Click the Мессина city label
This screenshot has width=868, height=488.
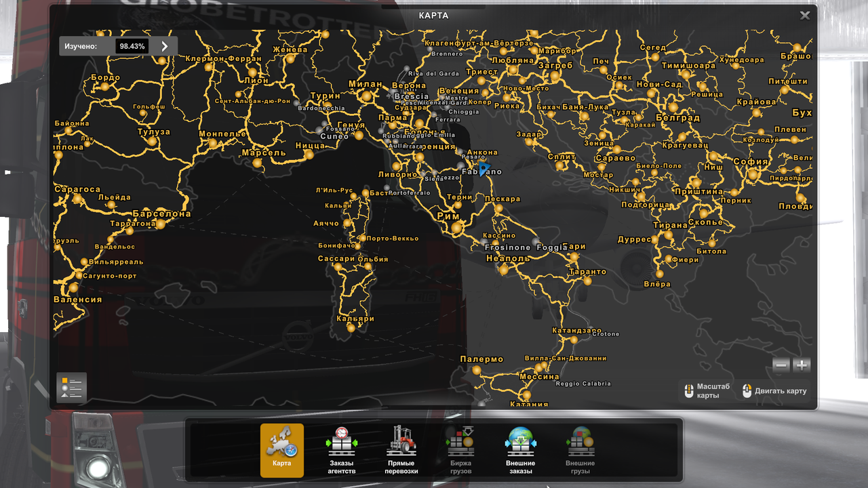click(x=539, y=377)
